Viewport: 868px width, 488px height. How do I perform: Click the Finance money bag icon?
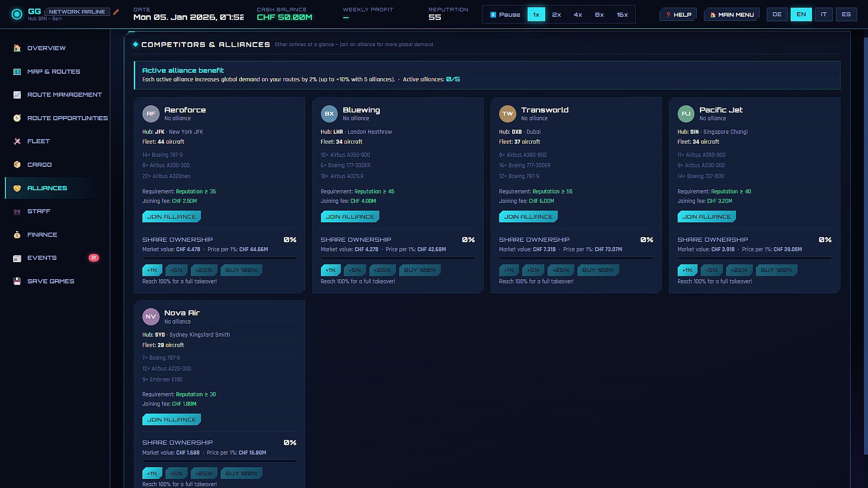click(17, 235)
